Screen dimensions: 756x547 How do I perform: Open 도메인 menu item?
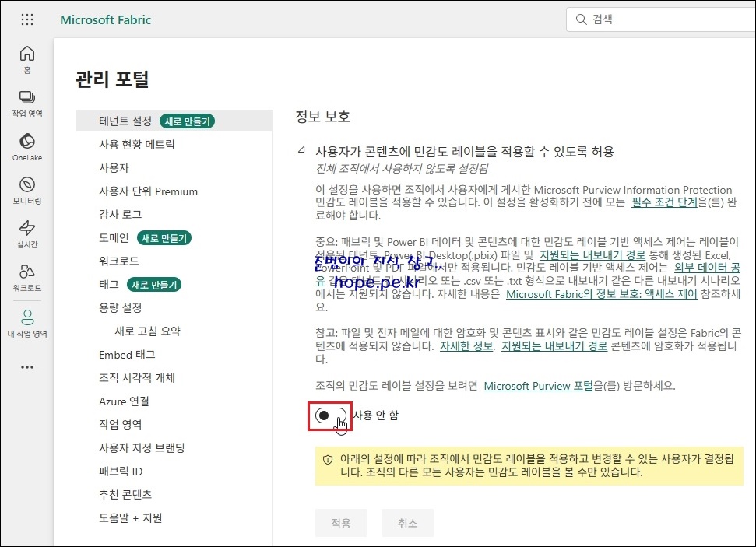coord(114,238)
